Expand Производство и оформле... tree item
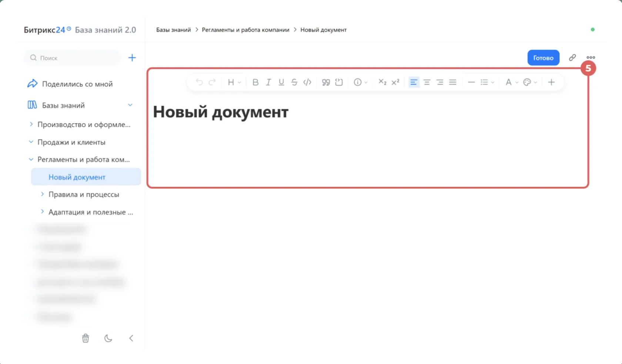622x364 pixels. point(31,124)
